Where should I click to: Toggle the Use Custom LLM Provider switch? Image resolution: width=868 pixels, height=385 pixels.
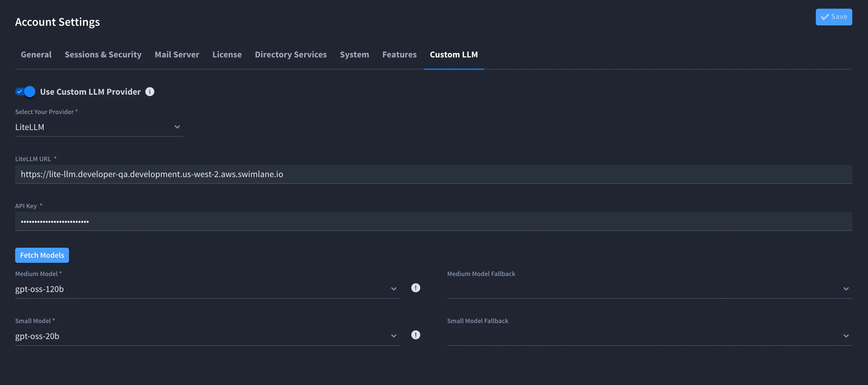25,92
